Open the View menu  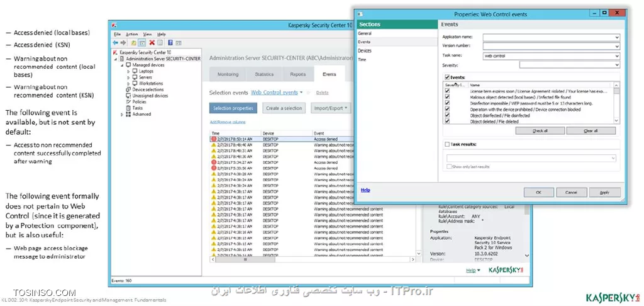[147, 34]
